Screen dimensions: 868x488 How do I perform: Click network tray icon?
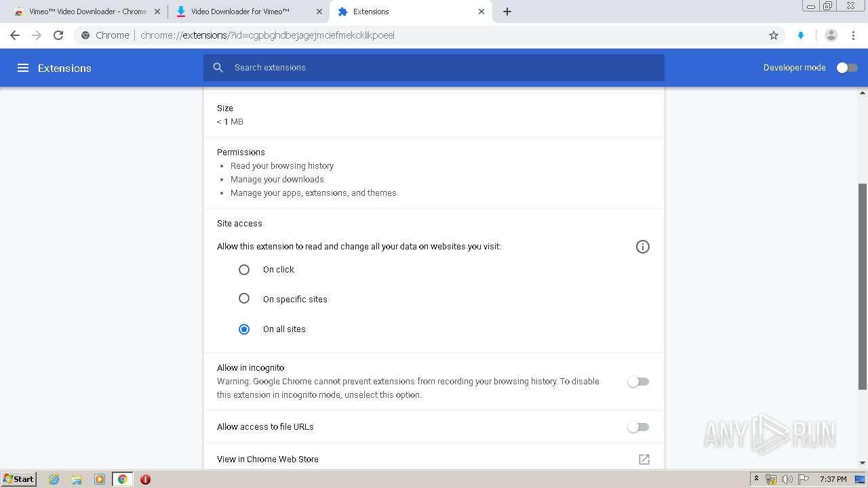point(771,479)
